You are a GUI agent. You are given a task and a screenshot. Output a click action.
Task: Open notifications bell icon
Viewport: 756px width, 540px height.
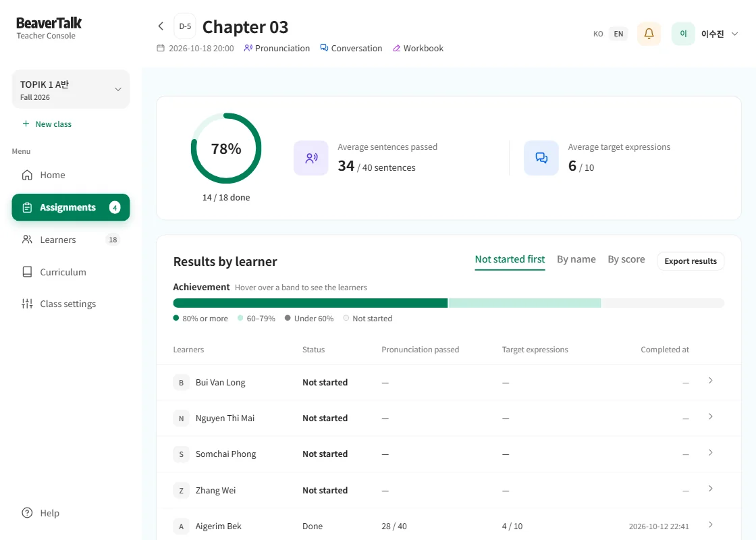649,34
